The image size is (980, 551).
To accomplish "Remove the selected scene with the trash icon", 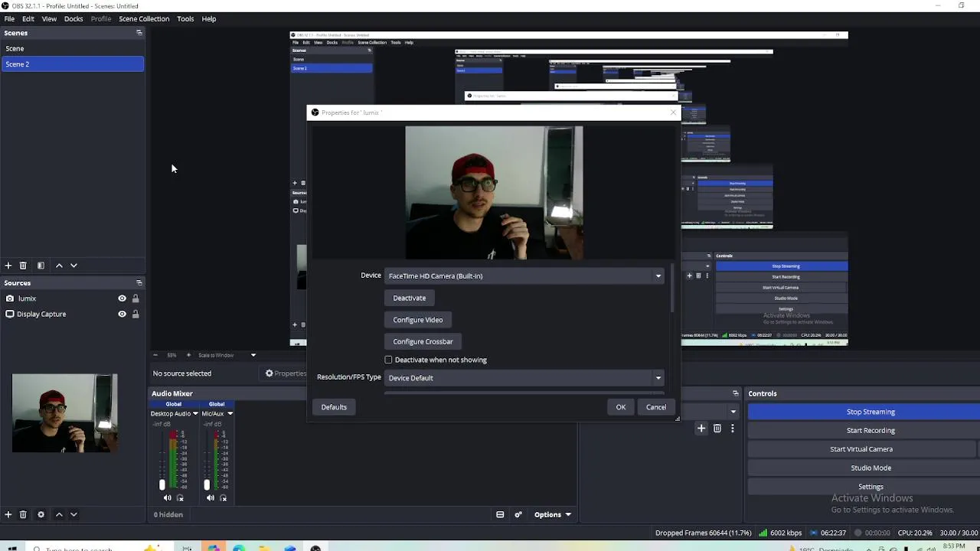I will (x=23, y=266).
